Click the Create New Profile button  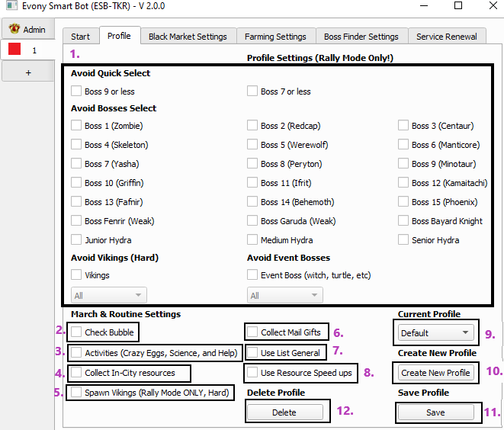pos(435,373)
